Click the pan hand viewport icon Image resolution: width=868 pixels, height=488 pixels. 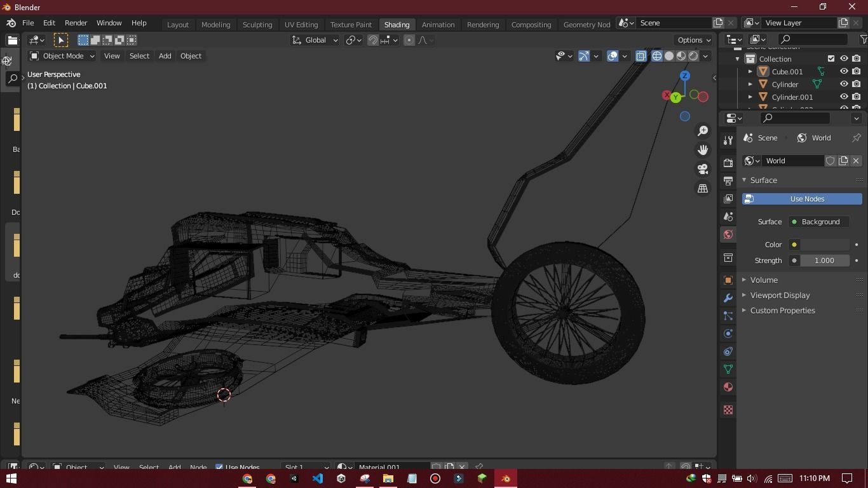pos(703,150)
